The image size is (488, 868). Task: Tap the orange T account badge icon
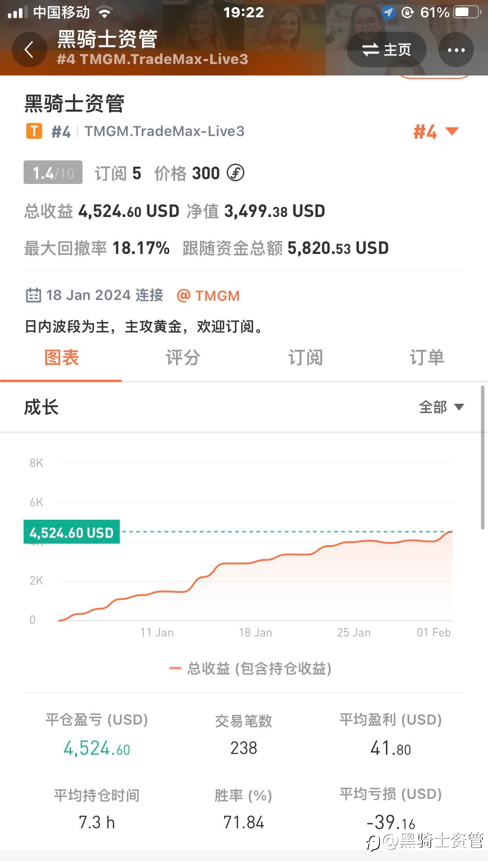[34, 131]
